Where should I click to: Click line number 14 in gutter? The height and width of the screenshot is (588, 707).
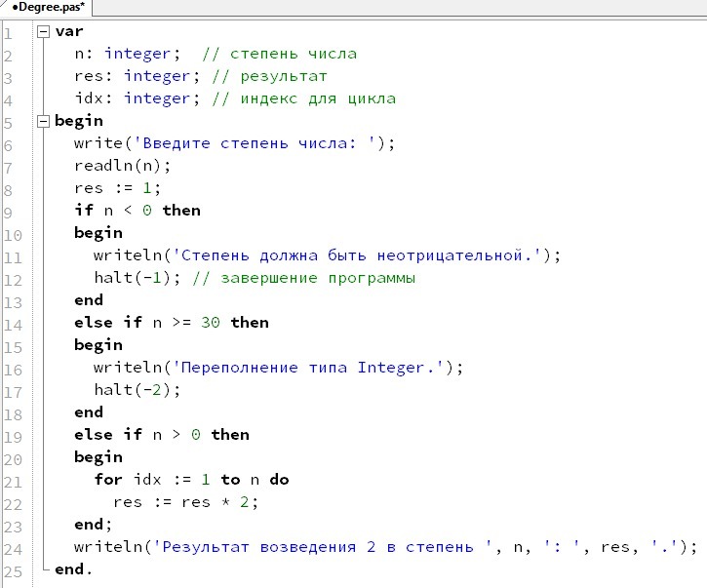(x=13, y=325)
